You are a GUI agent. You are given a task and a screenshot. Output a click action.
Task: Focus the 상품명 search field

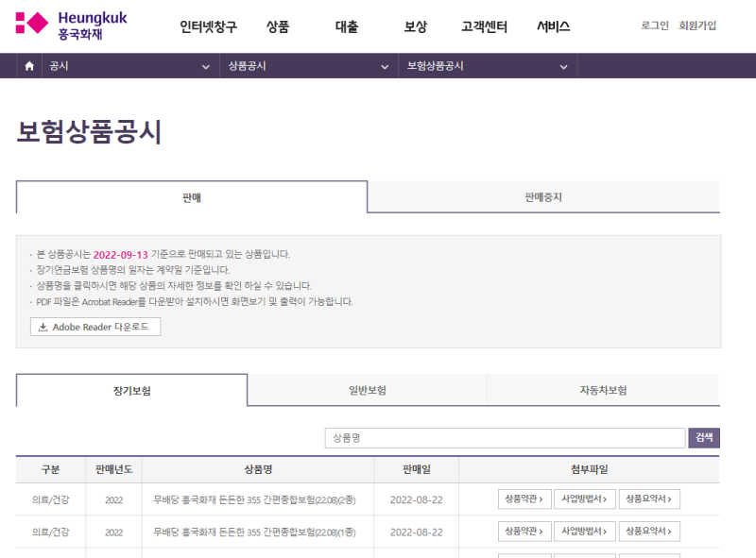[x=505, y=438]
